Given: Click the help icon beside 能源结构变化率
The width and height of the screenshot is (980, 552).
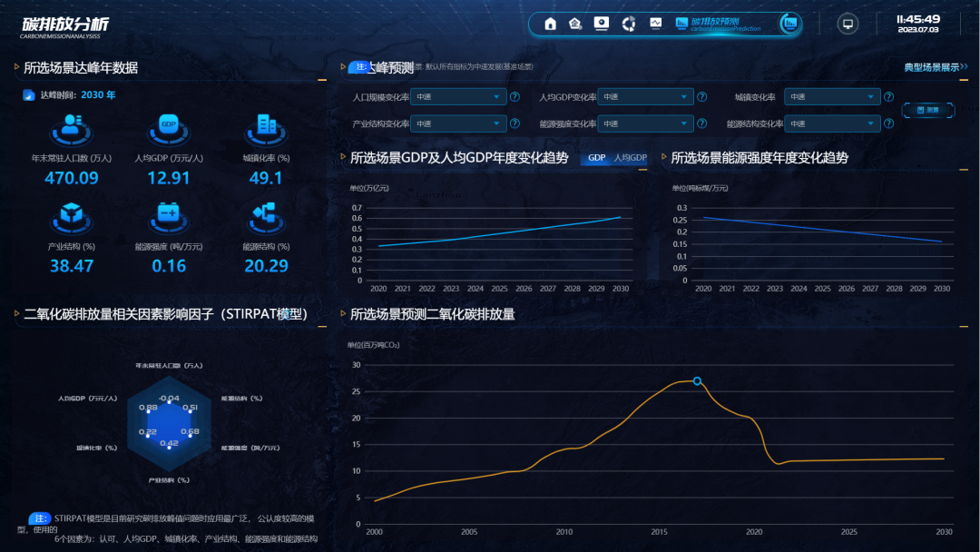Looking at the screenshot, I should pyautogui.click(x=888, y=124).
